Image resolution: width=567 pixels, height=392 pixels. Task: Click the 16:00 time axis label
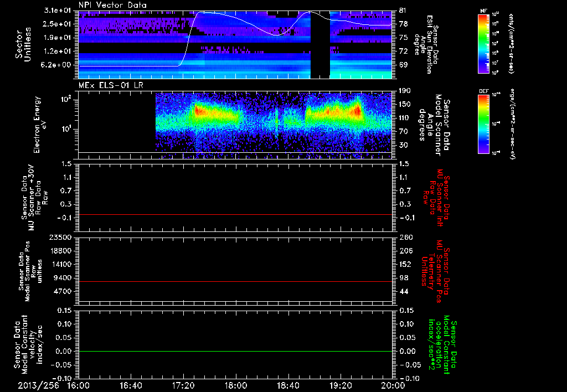click(x=79, y=385)
